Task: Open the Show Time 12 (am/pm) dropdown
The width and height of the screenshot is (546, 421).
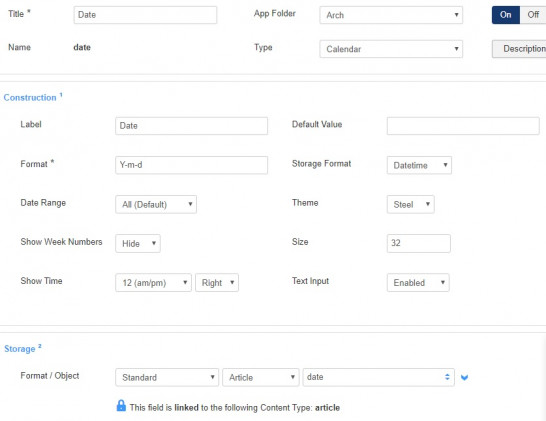Action: [x=154, y=282]
